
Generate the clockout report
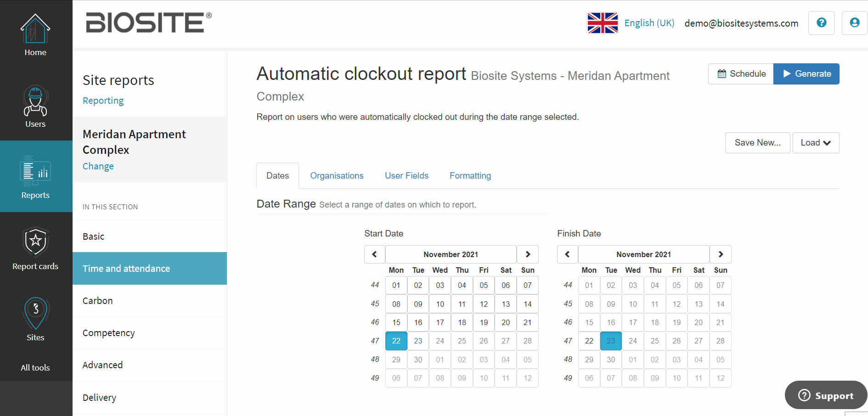[806, 74]
